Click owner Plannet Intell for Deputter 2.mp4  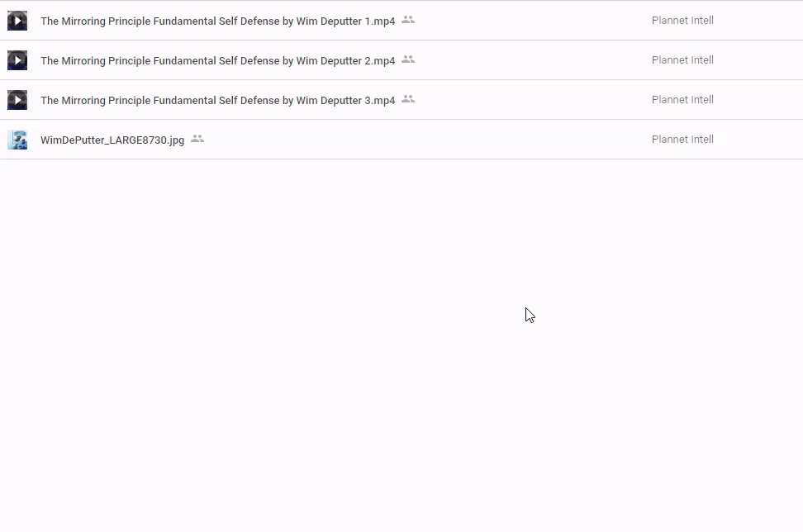click(682, 60)
